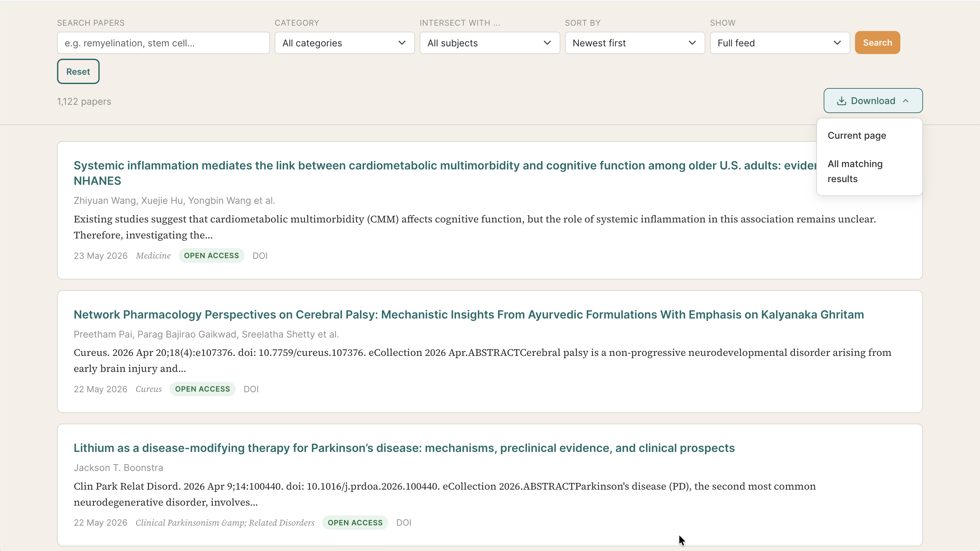980x551 pixels.
Task: Click journal name 'Medicine'
Action: (x=153, y=255)
